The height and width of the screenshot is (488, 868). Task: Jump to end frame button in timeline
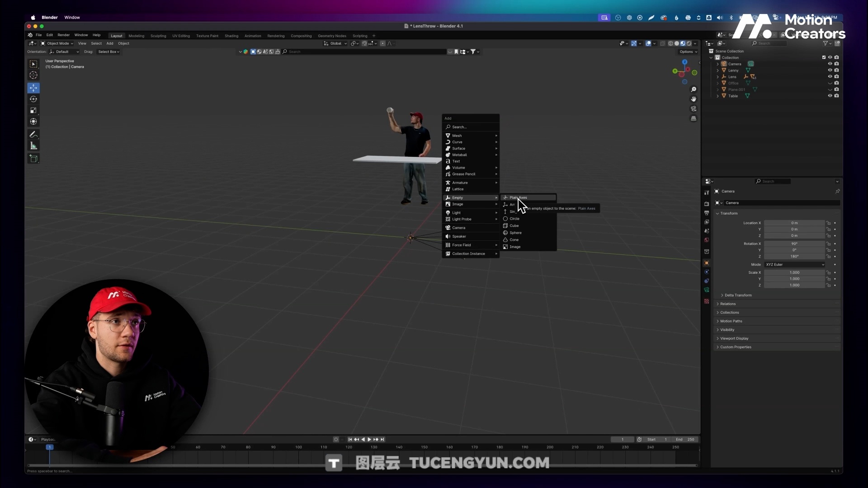coord(382,439)
